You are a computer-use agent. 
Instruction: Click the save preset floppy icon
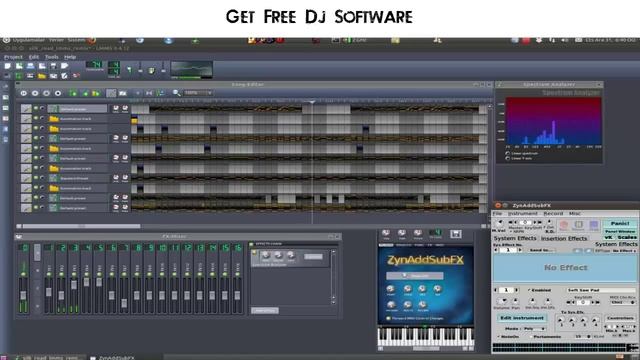[456, 234]
